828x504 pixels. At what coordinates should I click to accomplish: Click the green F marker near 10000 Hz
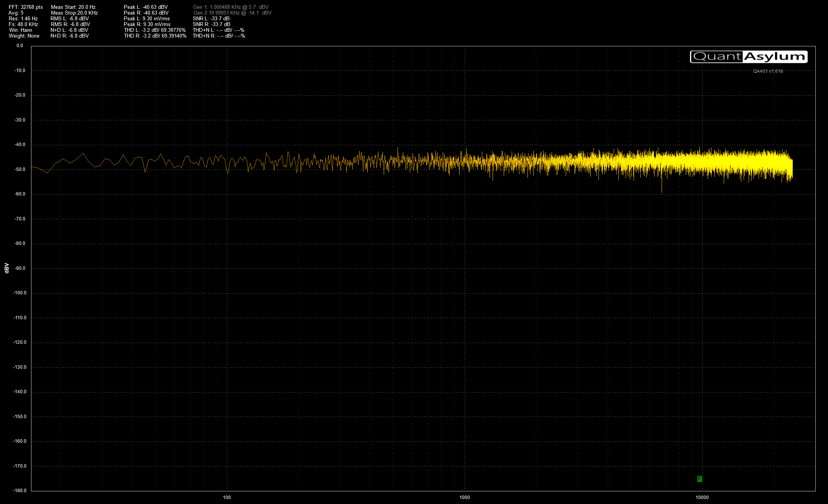point(700,479)
